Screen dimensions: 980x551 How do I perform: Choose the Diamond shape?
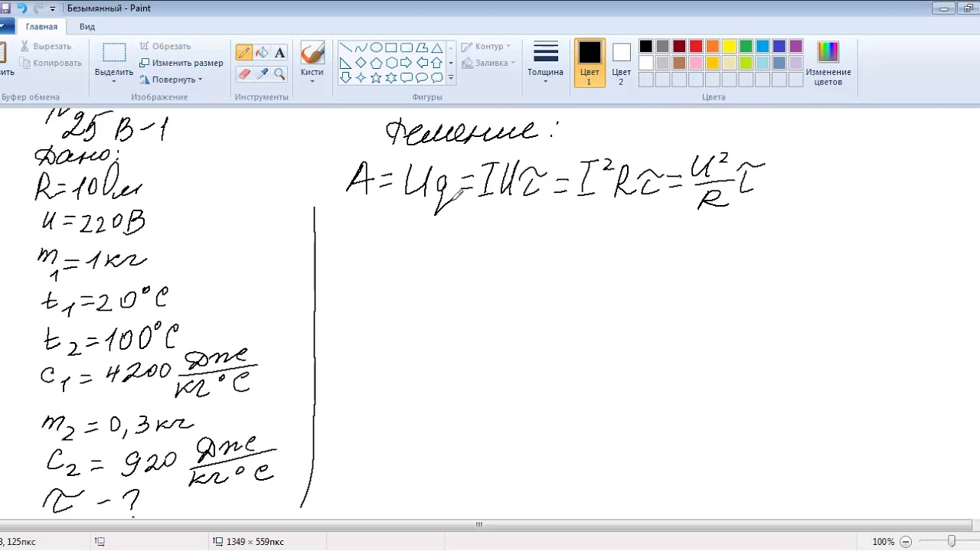click(361, 63)
